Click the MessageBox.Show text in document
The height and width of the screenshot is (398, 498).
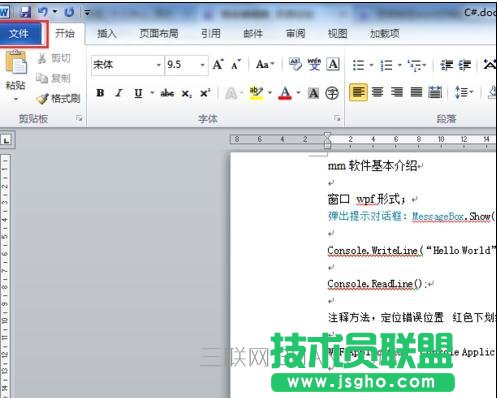click(x=451, y=217)
